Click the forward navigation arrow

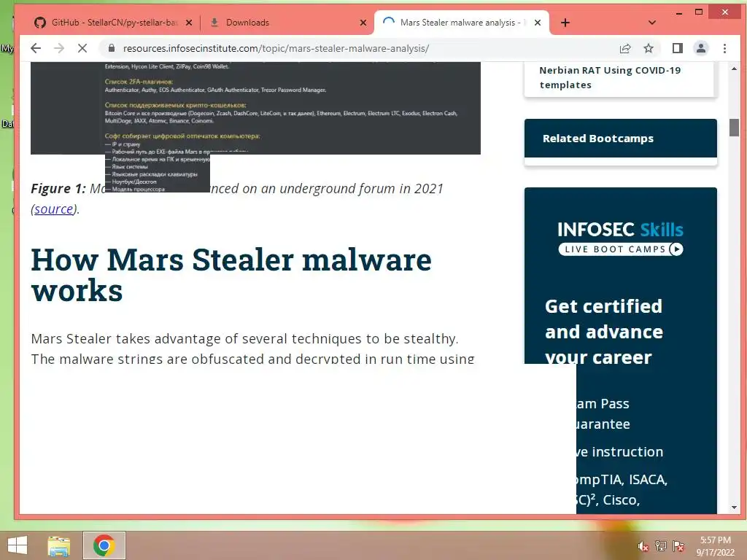pyautogui.click(x=59, y=48)
